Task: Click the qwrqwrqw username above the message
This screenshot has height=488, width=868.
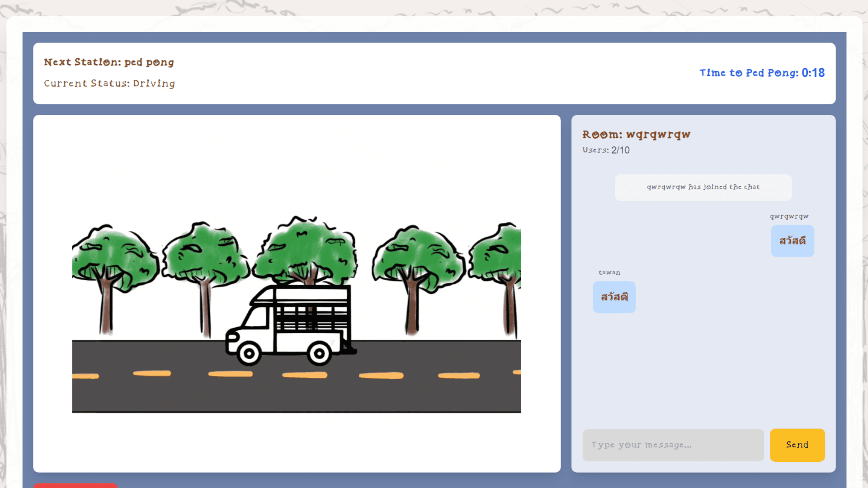Action: [x=788, y=216]
